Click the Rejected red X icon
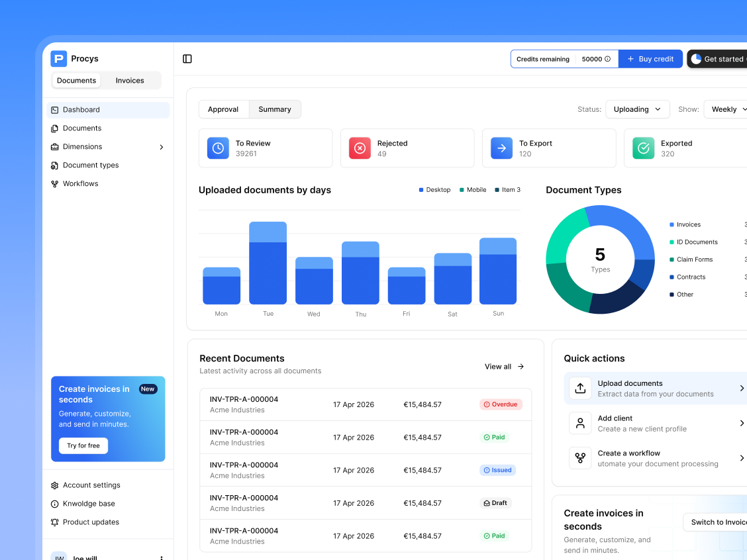Viewport: 747px width, 560px height. (x=360, y=148)
